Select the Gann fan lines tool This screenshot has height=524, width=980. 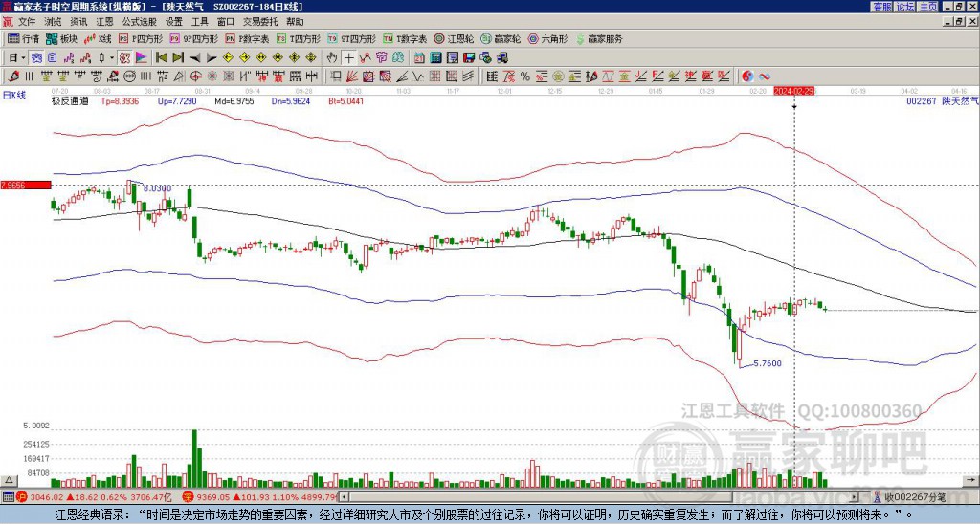point(351,76)
